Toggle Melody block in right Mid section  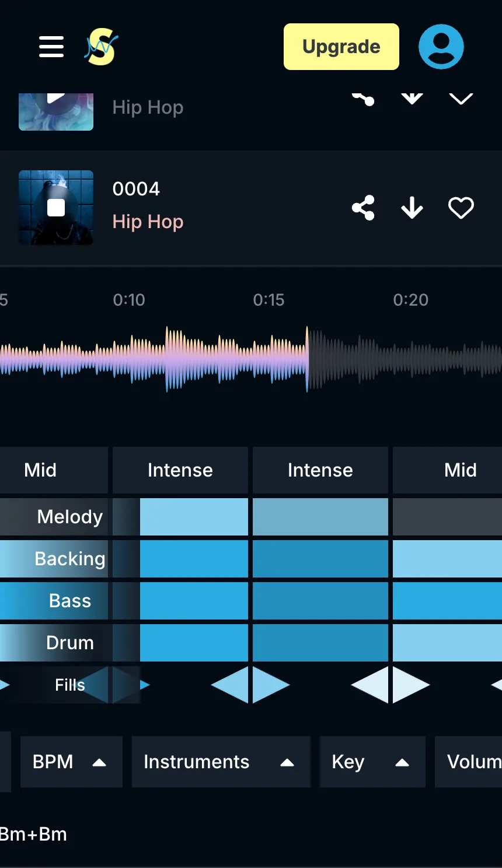pos(447,517)
